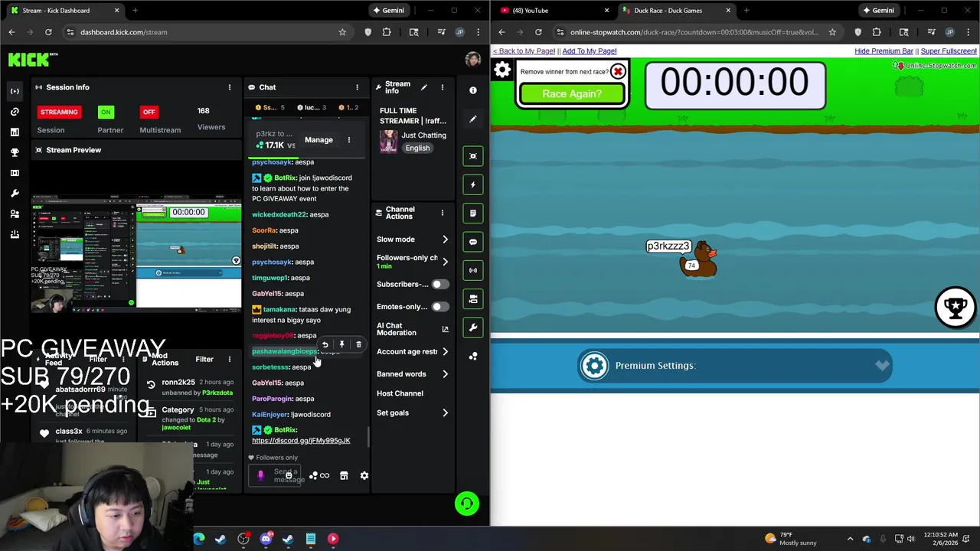Click Super Fullscreen link
This screenshot has height=551, width=980.
pos(949,51)
